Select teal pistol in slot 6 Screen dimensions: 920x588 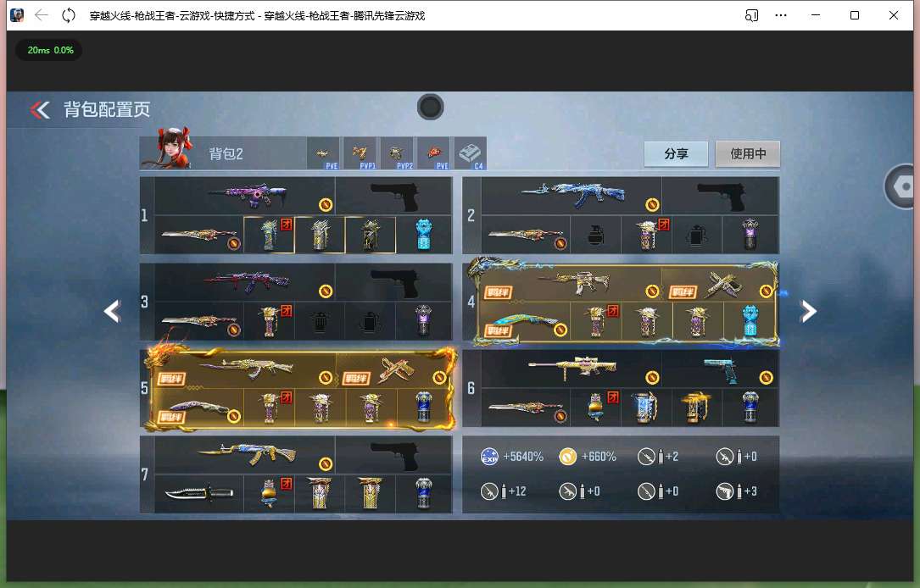721,369
